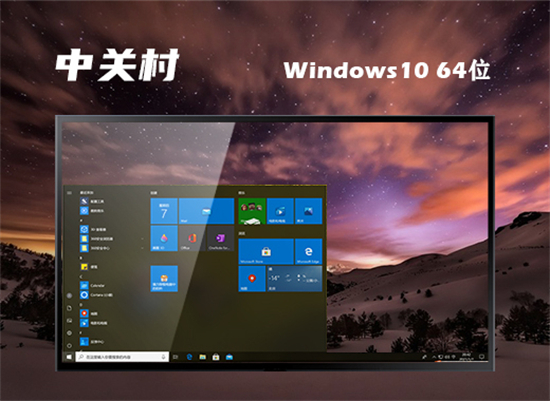550x401 pixels.
Task: Open the green Xbox tile
Action: point(252,211)
